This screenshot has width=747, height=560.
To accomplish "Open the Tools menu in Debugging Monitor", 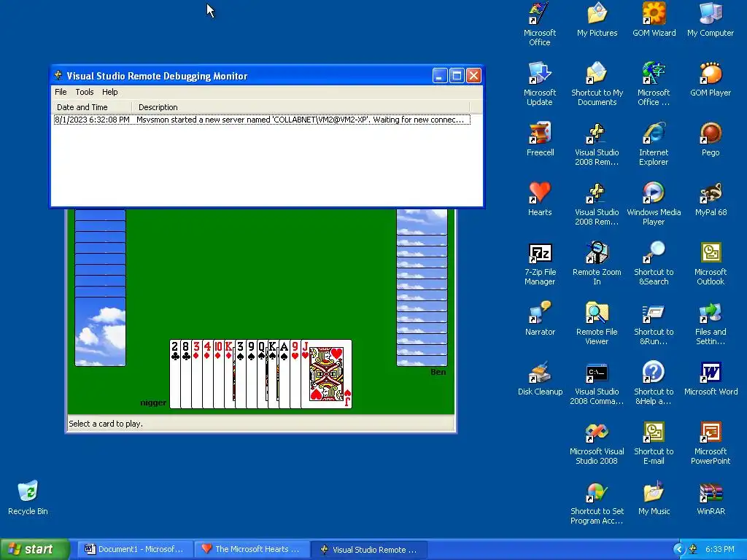I will click(x=85, y=92).
